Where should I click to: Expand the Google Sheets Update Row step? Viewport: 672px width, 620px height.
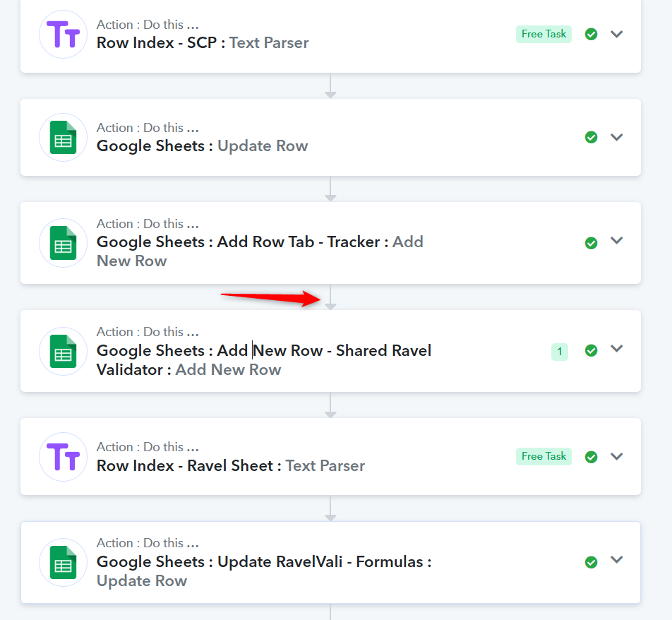pyautogui.click(x=616, y=137)
